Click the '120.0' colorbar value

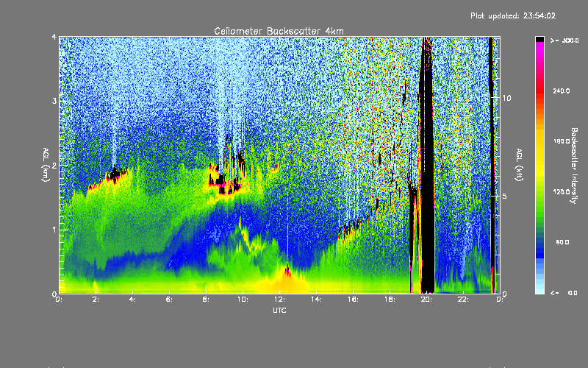click(x=562, y=192)
